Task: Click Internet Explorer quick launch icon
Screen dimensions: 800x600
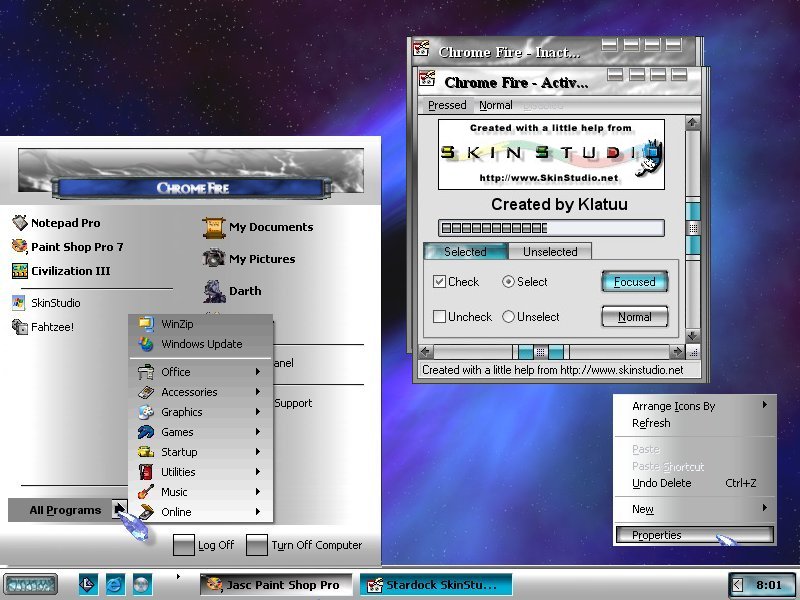Action: point(115,584)
